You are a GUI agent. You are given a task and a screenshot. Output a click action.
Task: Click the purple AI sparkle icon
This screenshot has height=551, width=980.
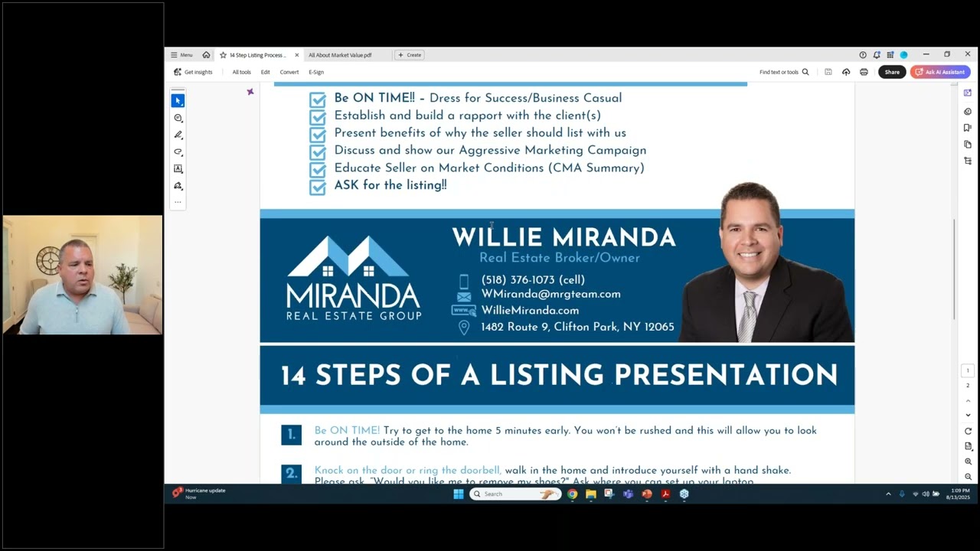(x=250, y=92)
